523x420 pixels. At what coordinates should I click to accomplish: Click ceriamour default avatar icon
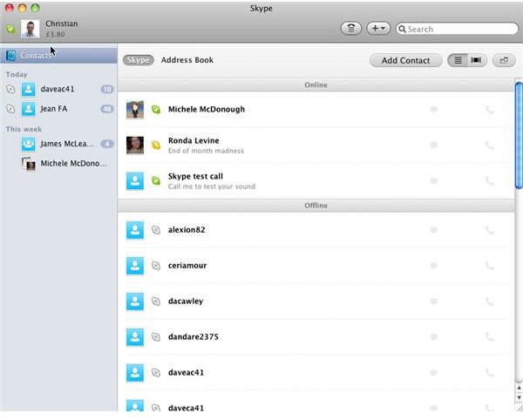pyautogui.click(x=135, y=266)
